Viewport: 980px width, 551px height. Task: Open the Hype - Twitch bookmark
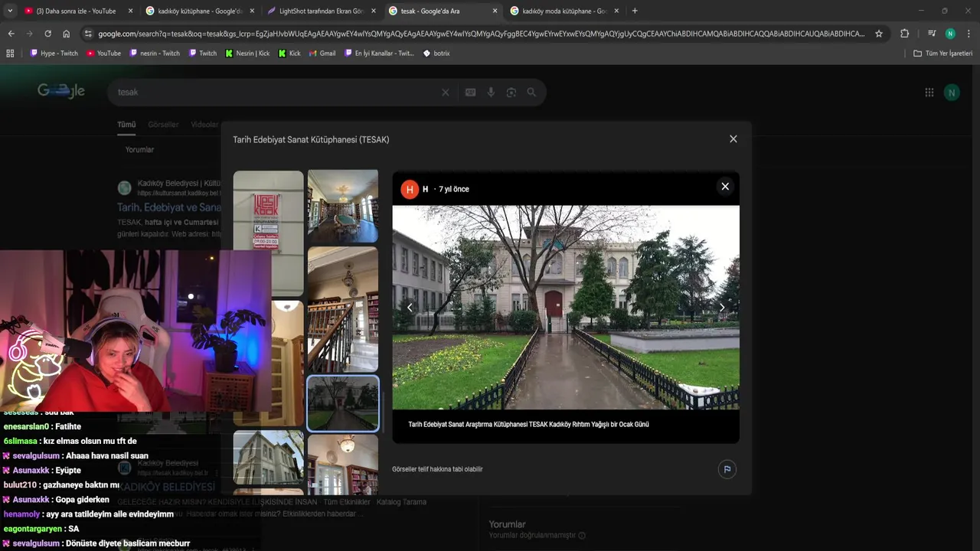54,54
